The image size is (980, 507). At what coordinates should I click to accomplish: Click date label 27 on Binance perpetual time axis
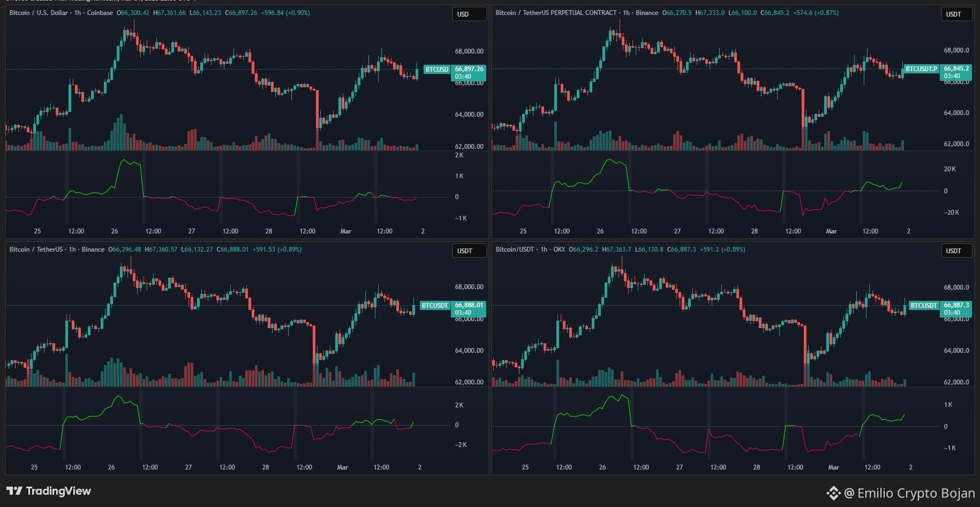pos(677,231)
